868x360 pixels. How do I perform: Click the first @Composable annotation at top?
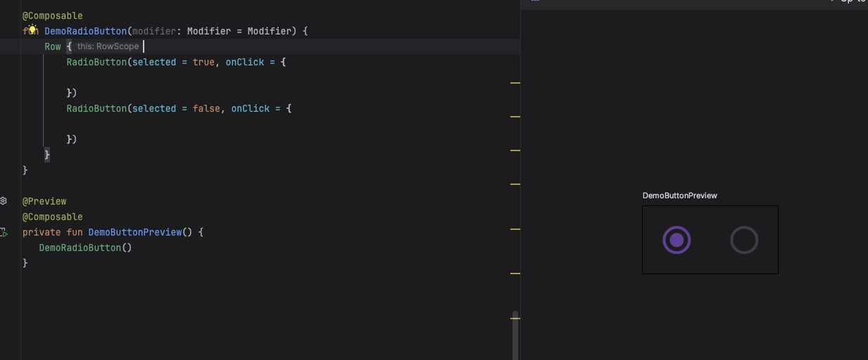tap(52, 15)
